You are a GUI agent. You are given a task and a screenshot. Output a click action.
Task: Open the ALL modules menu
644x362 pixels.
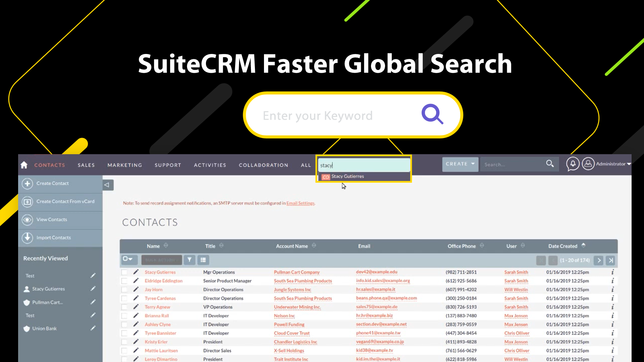tap(306, 165)
